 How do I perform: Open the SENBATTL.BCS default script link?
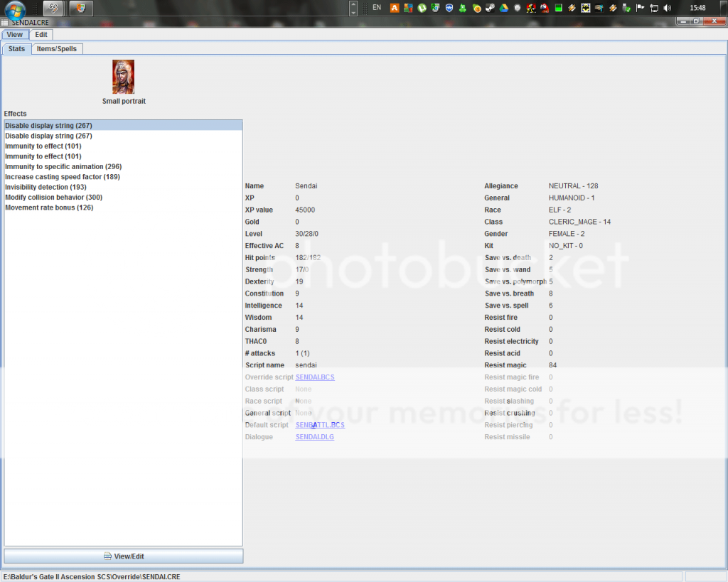tap(320, 425)
